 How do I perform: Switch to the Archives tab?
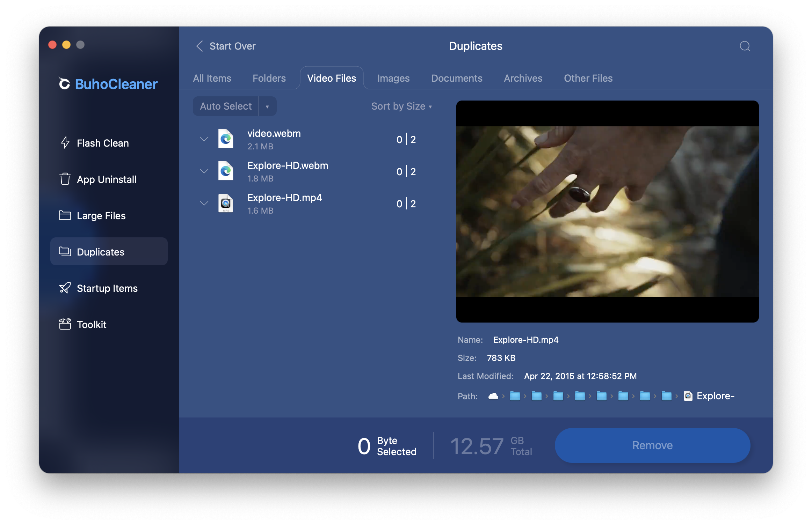click(x=523, y=78)
